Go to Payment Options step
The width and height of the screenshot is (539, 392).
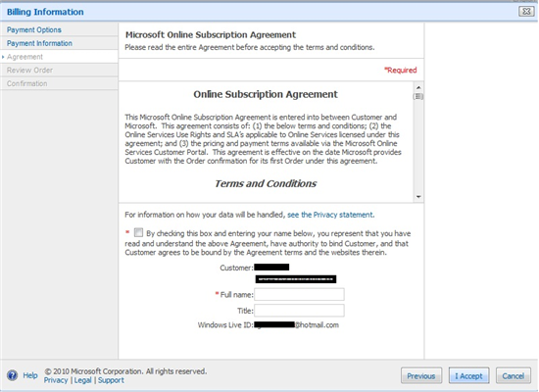tap(34, 30)
